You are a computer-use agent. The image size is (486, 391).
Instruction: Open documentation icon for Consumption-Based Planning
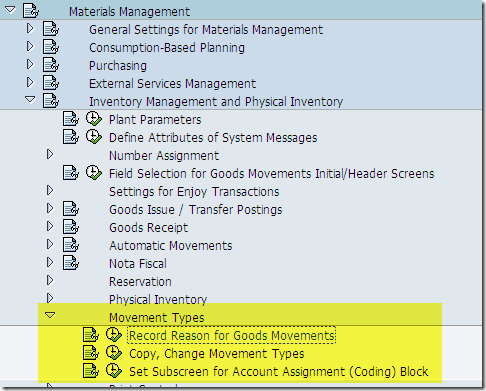(x=51, y=47)
